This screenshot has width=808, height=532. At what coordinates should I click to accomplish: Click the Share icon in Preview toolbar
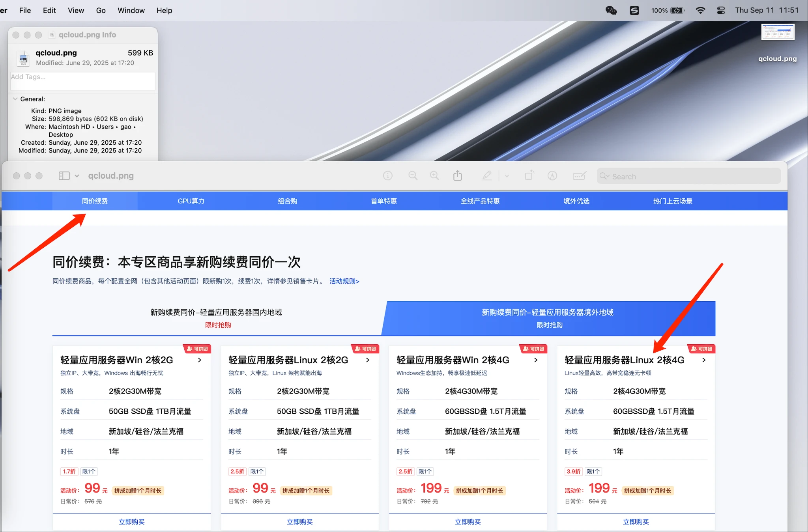coord(457,176)
